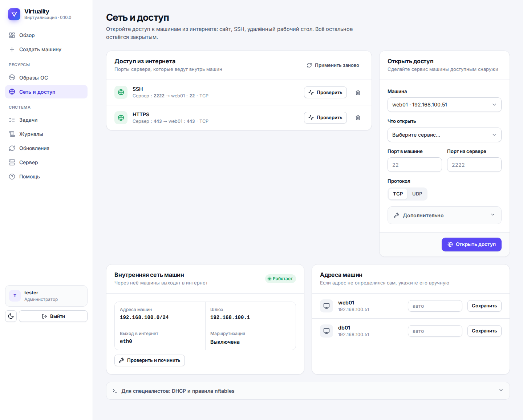Switch protocol to UDP
Viewport: 523px width, 420px height.
tap(417, 194)
